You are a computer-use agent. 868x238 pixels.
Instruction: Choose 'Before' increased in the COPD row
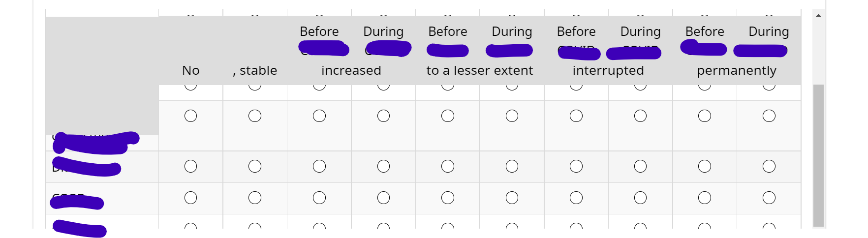[x=319, y=198]
